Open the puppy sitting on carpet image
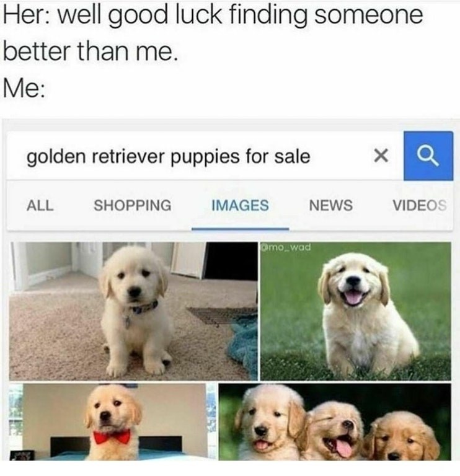Screen dimensions: 460x476 point(133,311)
